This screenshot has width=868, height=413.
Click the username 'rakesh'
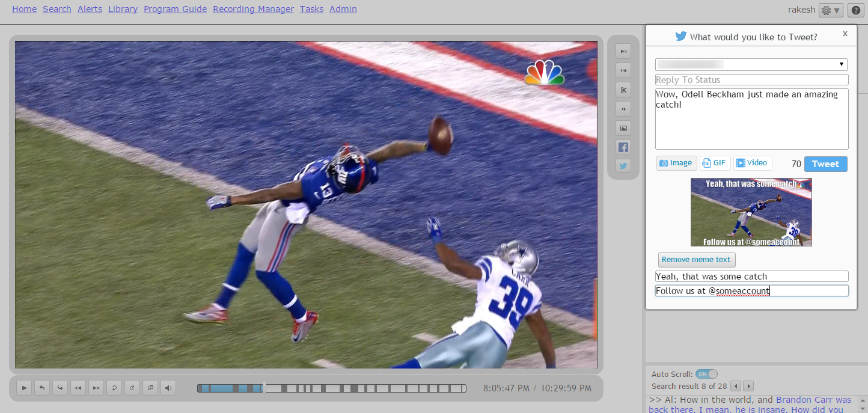pos(802,10)
